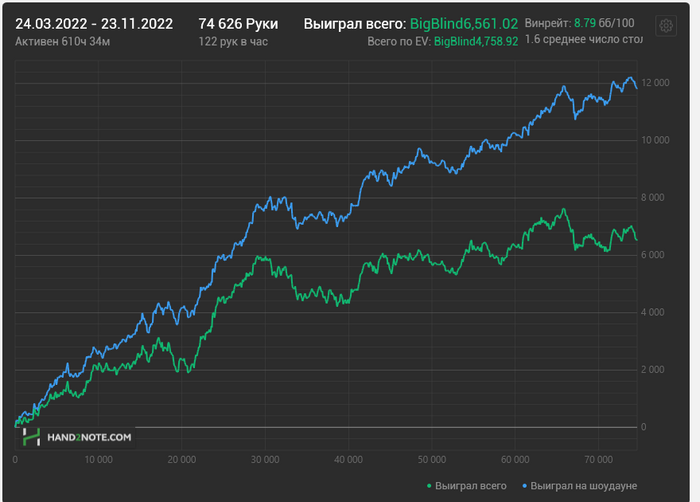
Task: Click 'Винрейт:' label
Action: [x=548, y=23]
